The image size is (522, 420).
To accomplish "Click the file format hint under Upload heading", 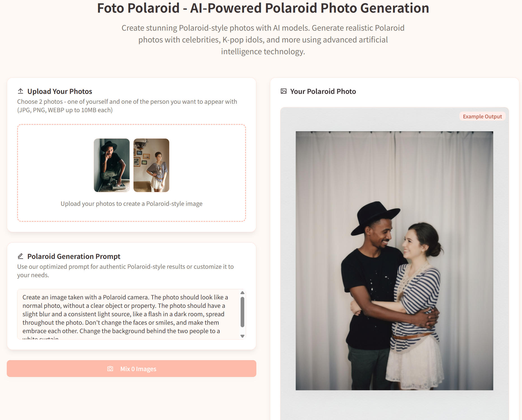I will point(65,110).
